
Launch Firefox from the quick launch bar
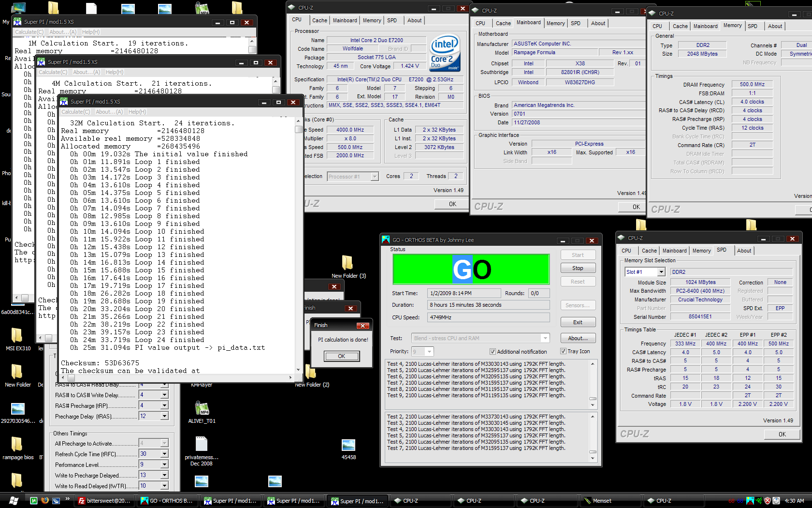click(x=45, y=501)
